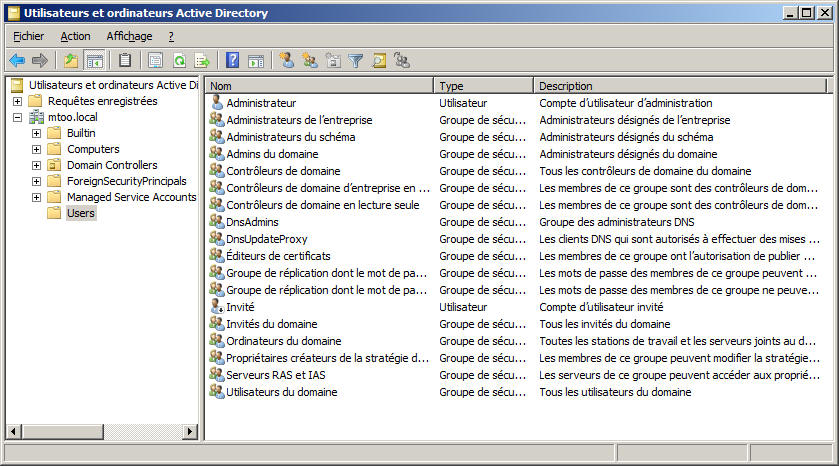Click the Serveurs RAS et IAS group icon
The height and width of the screenshot is (466, 839).
[217, 375]
